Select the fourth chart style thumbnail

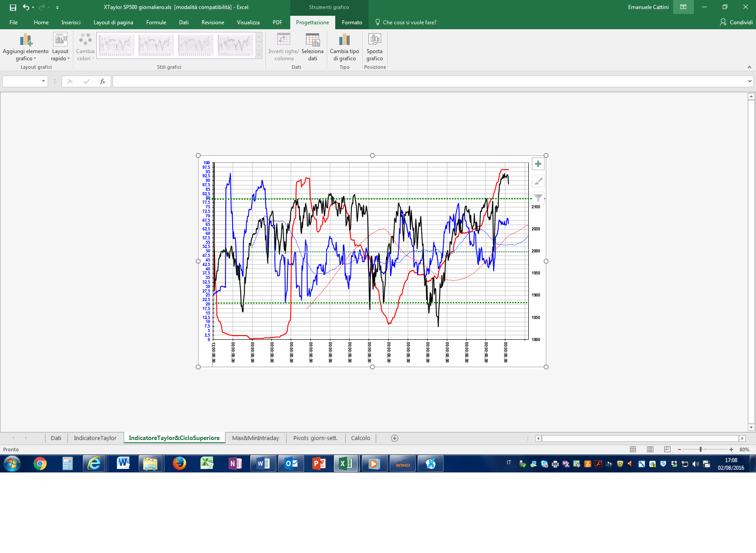tap(235, 45)
